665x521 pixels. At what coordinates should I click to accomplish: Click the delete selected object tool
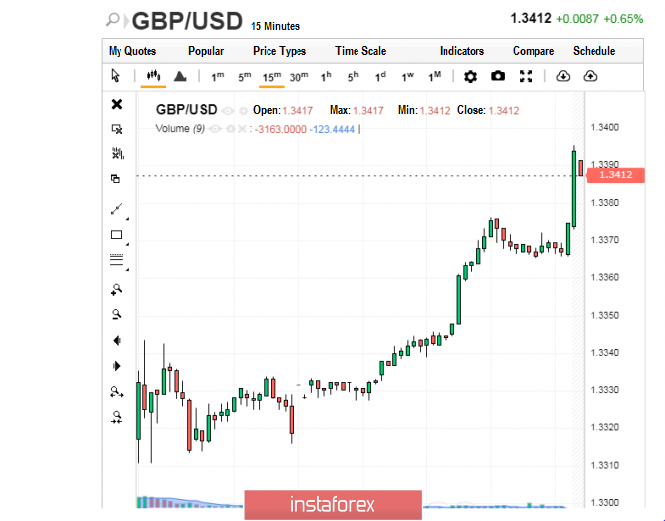[x=117, y=129]
